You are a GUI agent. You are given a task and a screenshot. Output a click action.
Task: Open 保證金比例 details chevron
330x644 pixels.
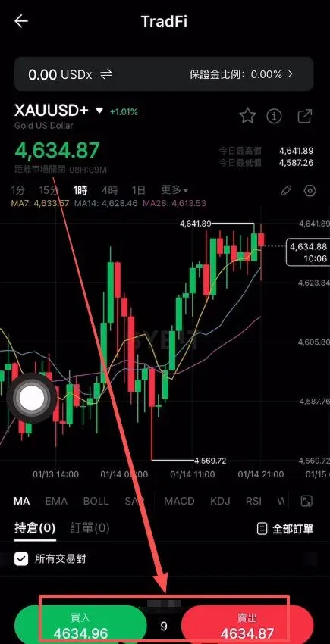pyautogui.click(x=290, y=74)
